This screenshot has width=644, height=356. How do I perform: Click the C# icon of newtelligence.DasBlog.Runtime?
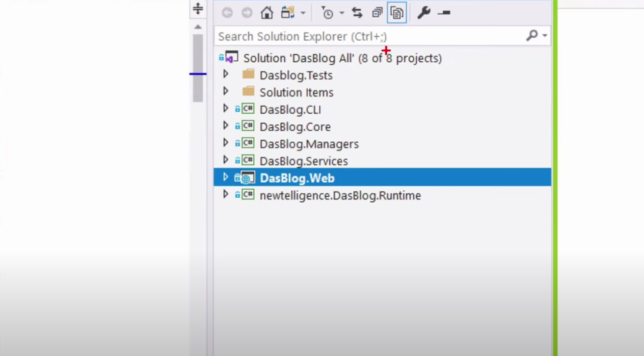pos(248,194)
